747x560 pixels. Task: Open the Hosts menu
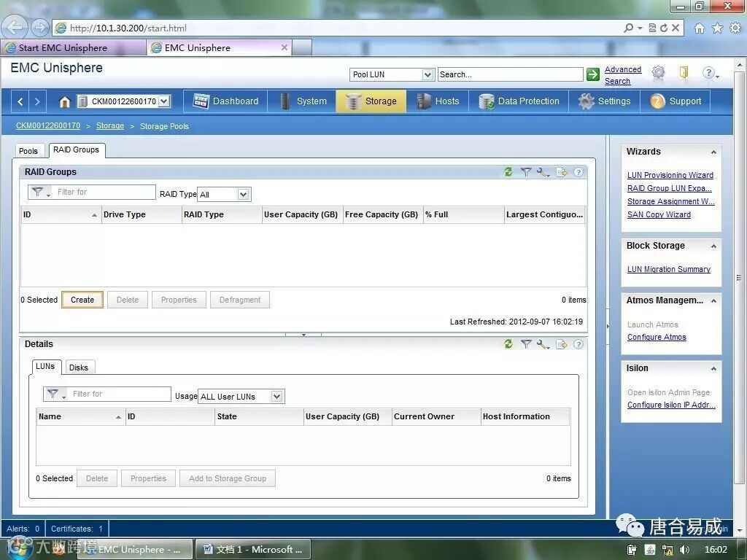pyautogui.click(x=438, y=101)
